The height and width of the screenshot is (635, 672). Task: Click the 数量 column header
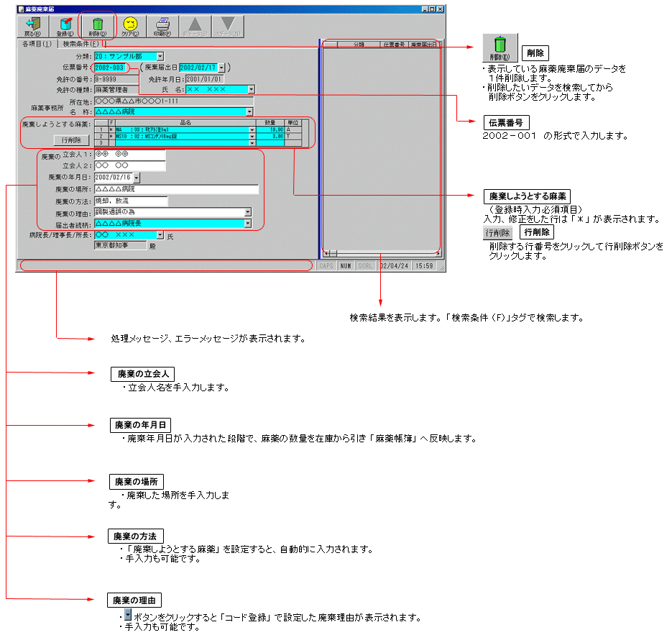pos(270,123)
